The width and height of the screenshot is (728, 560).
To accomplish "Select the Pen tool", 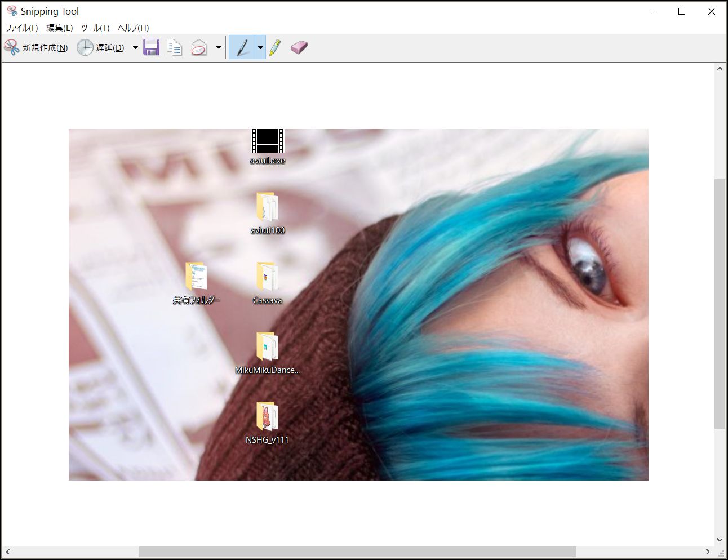I will pos(242,48).
